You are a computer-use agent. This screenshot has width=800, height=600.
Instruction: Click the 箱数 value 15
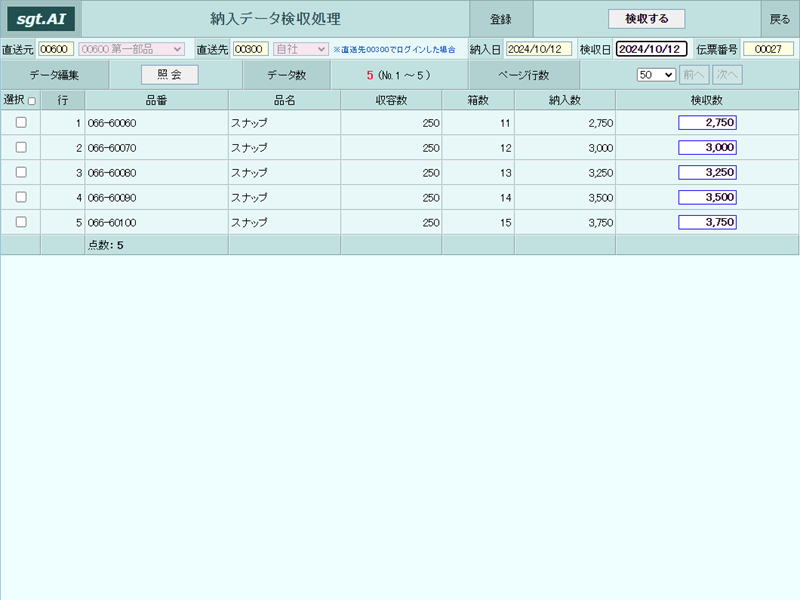pyautogui.click(x=505, y=222)
